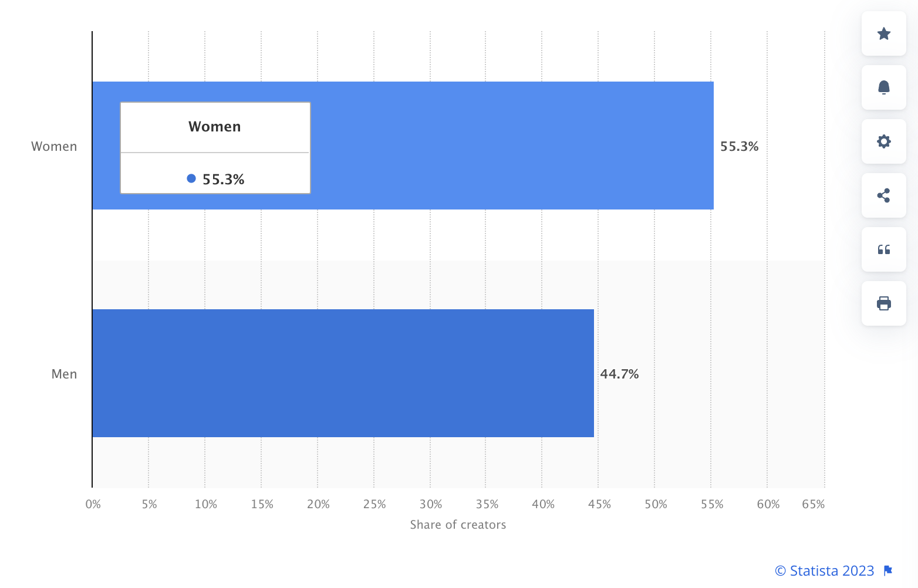Click the bell notification icon
Image resolution: width=918 pixels, height=588 pixels.
[883, 87]
